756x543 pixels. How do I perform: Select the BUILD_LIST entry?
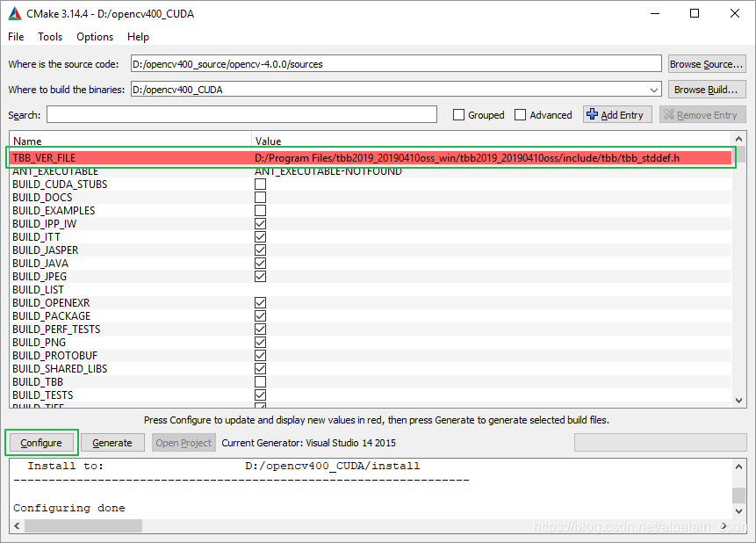[38, 290]
